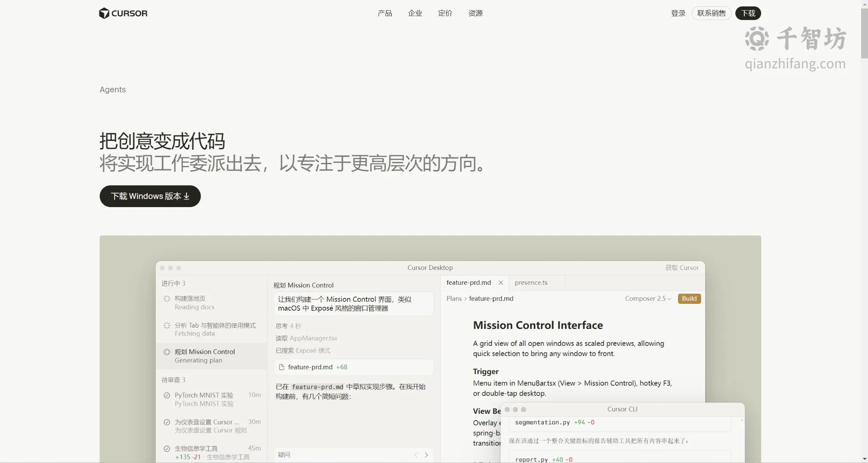Click the download arrow icon in Windows button

pyautogui.click(x=186, y=196)
